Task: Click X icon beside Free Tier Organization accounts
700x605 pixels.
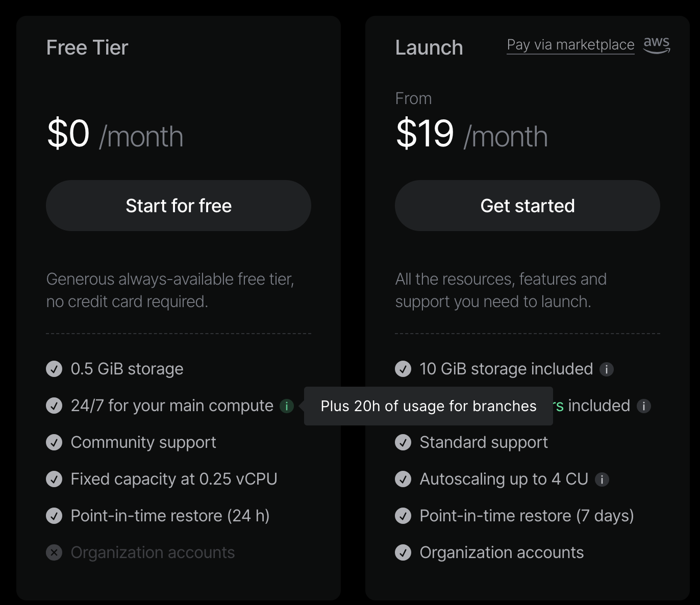Action: (54, 552)
